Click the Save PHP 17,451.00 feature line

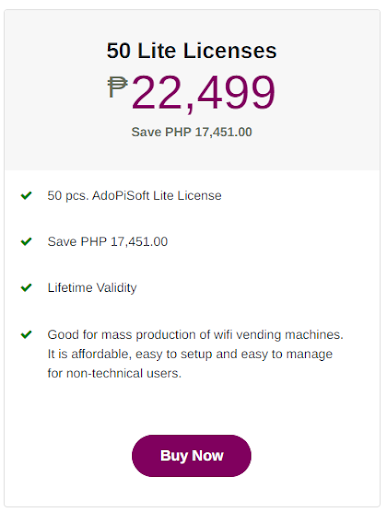pyautogui.click(x=108, y=242)
